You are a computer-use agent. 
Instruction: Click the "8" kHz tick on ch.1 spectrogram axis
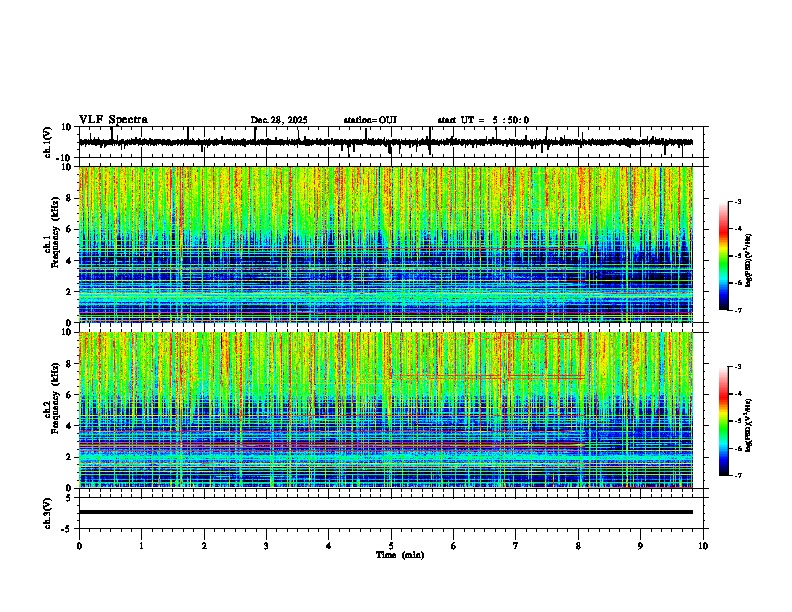[x=69, y=198]
